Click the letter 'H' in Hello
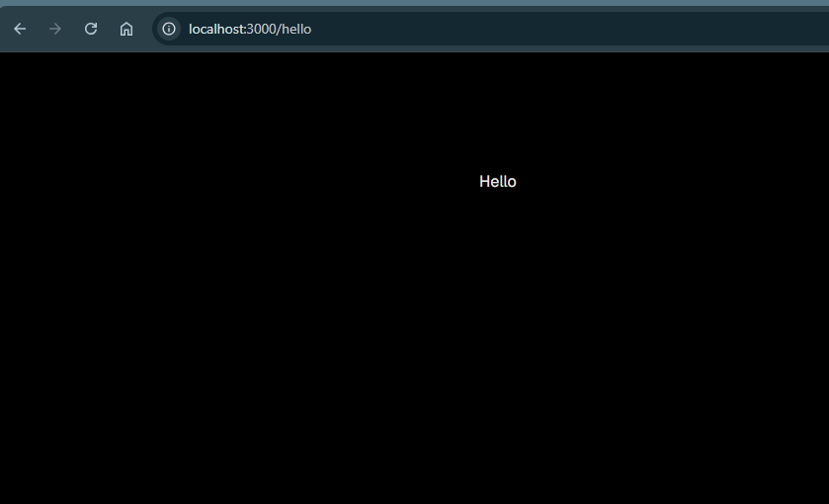The width and height of the screenshot is (829, 504). click(x=484, y=182)
